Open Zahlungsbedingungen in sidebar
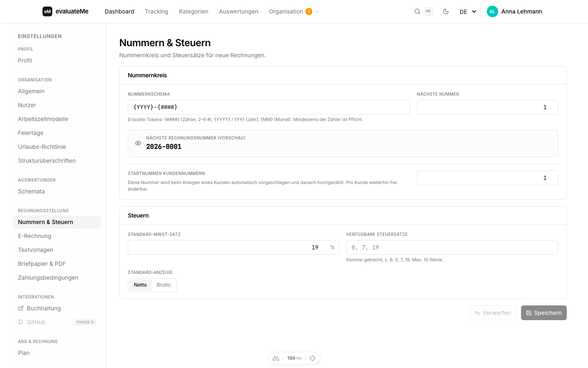Viewport: 588px width, 368px height. click(x=57, y=278)
